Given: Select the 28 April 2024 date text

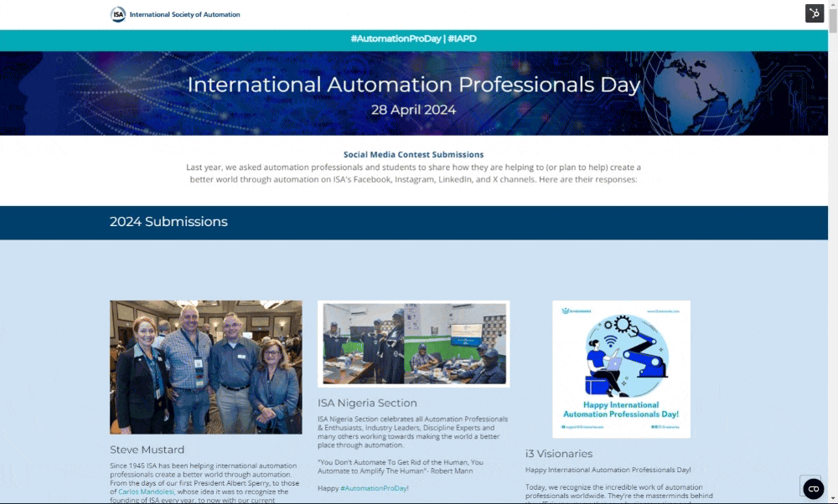Looking at the screenshot, I should coord(414,110).
